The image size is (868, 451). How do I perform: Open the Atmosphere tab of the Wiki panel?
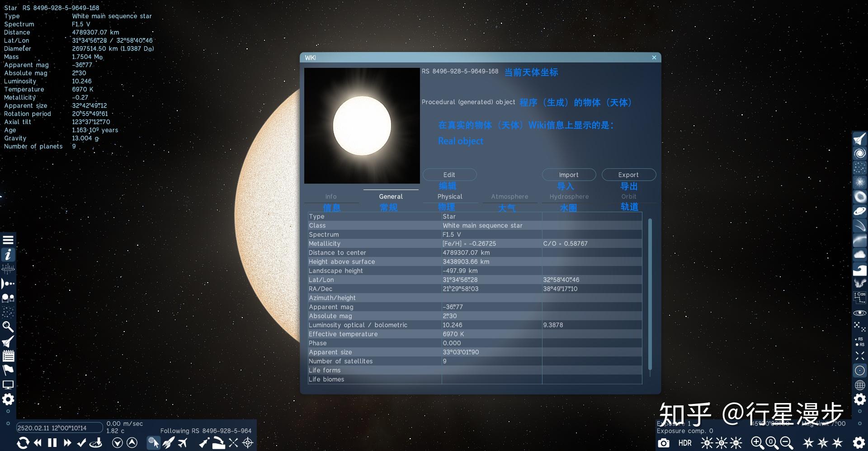coord(510,196)
